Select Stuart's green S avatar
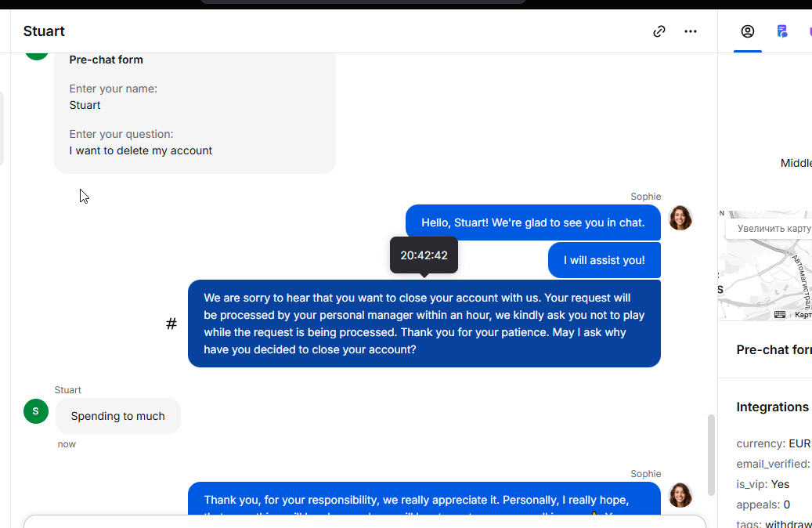Viewport: 812px width, 528px height. [x=36, y=410]
